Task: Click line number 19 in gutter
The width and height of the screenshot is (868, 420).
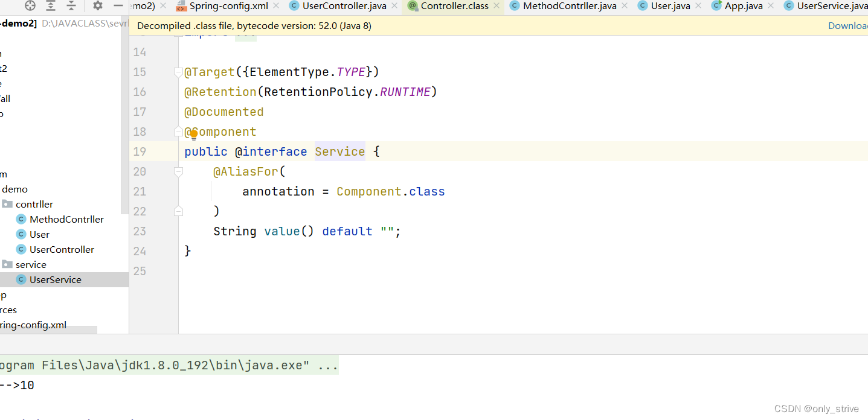Action: (x=140, y=151)
